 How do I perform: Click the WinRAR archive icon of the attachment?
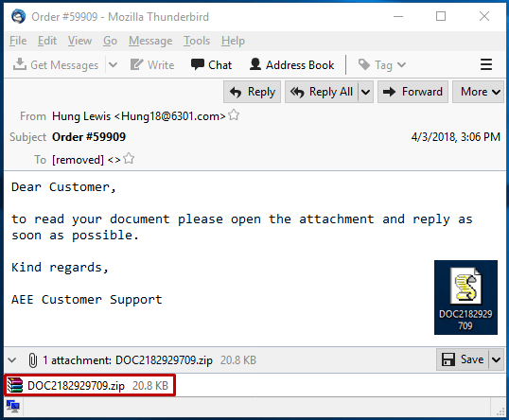[x=15, y=385]
